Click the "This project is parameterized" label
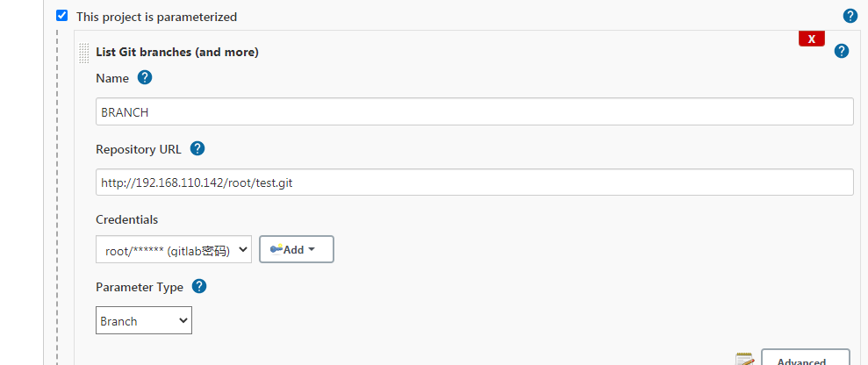The width and height of the screenshot is (868, 365). 156,17
